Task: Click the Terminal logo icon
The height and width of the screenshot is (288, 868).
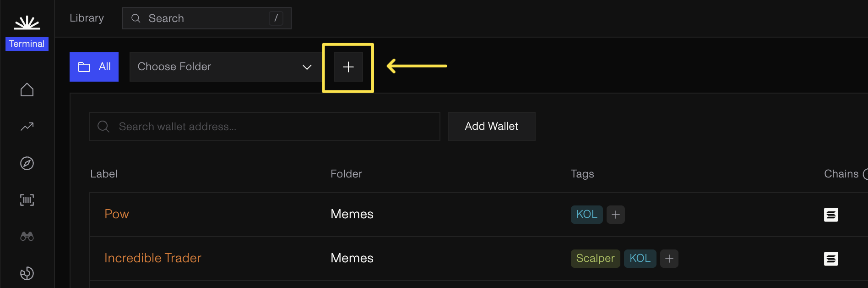Action: (27, 23)
